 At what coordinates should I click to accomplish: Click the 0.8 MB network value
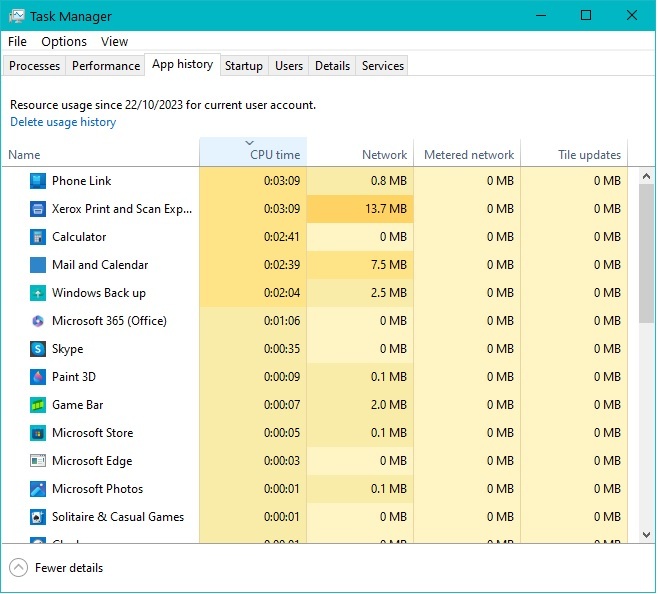click(x=389, y=181)
